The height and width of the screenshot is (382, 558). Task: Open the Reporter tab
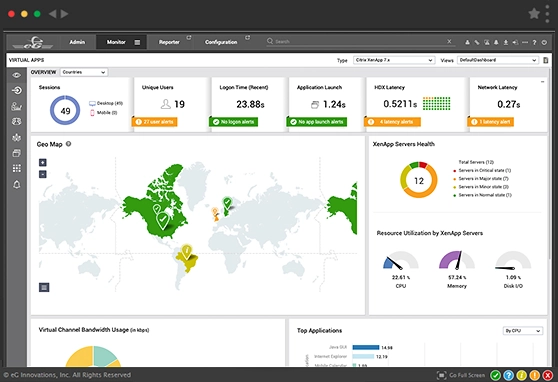[169, 42]
